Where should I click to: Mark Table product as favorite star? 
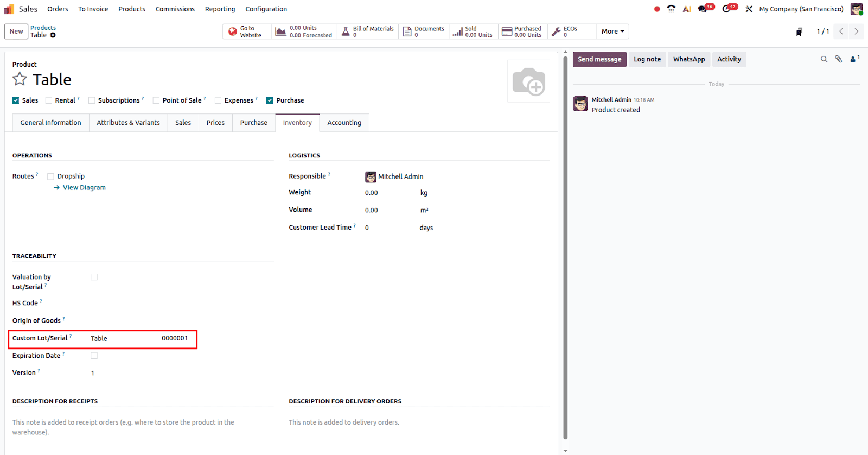20,79
